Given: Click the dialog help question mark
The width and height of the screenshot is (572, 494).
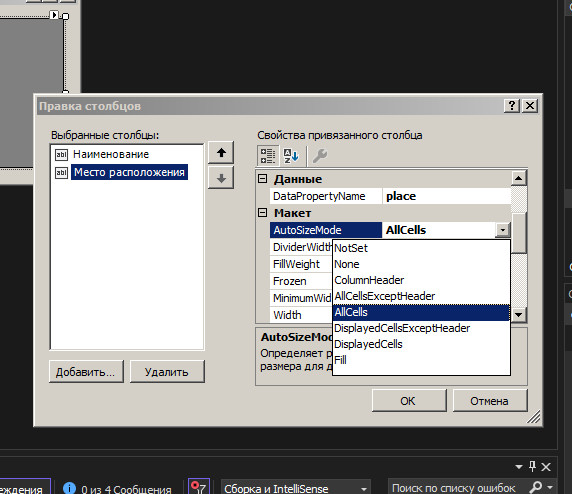Looking at the screenshot, I should 511,106.
